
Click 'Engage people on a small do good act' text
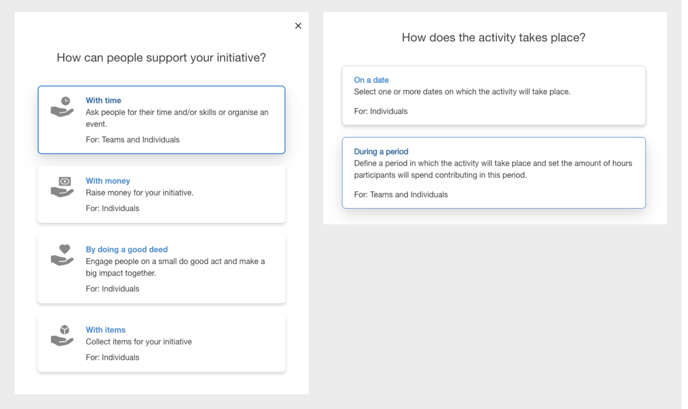click(175, 267)
